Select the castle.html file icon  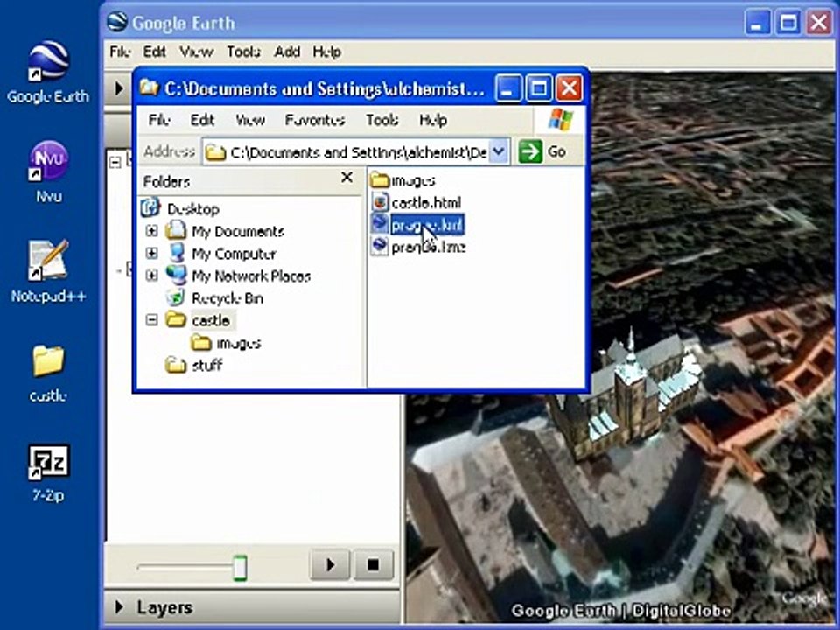tap(380, 202)
